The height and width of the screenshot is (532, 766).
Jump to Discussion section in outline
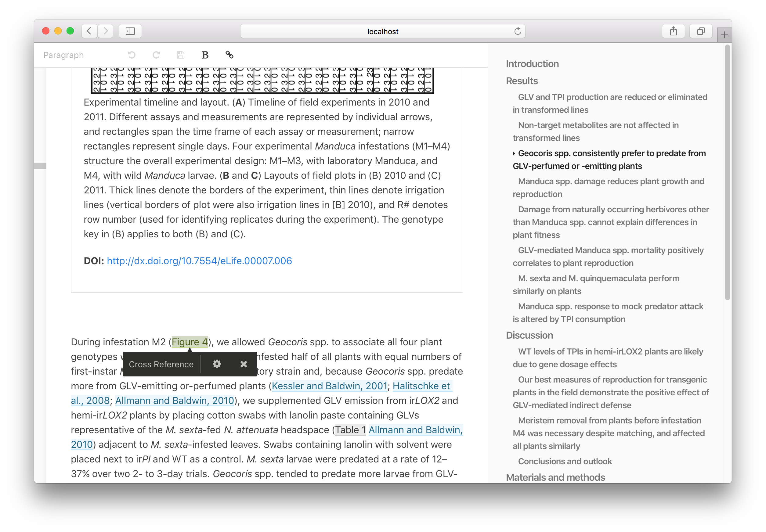[529, 335]
